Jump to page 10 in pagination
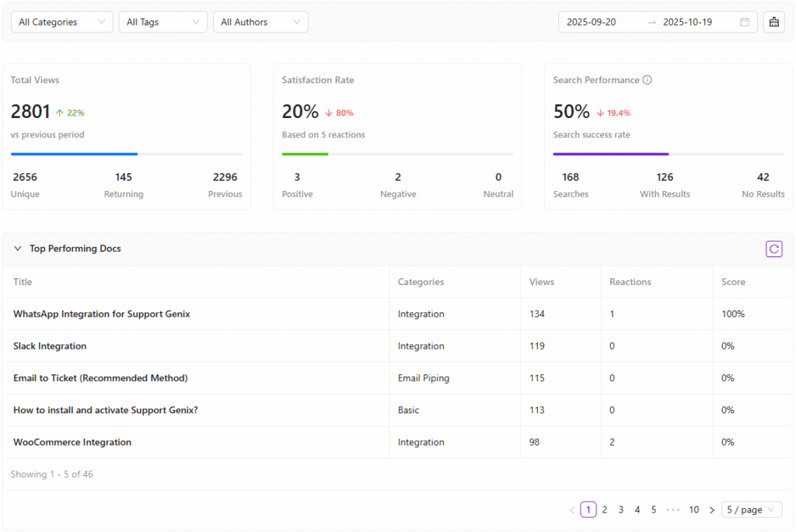The height and width of the screenshot is (532, 796). [693, 510]
